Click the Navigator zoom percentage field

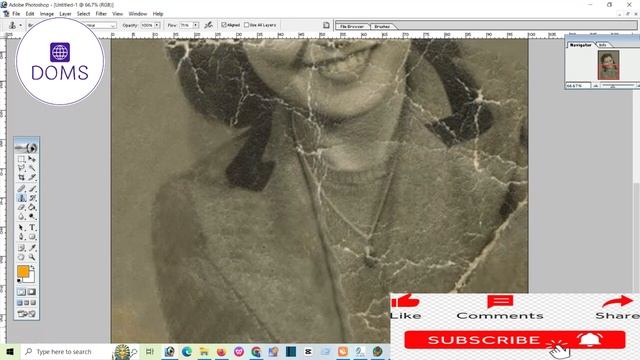tap(578, 86)
